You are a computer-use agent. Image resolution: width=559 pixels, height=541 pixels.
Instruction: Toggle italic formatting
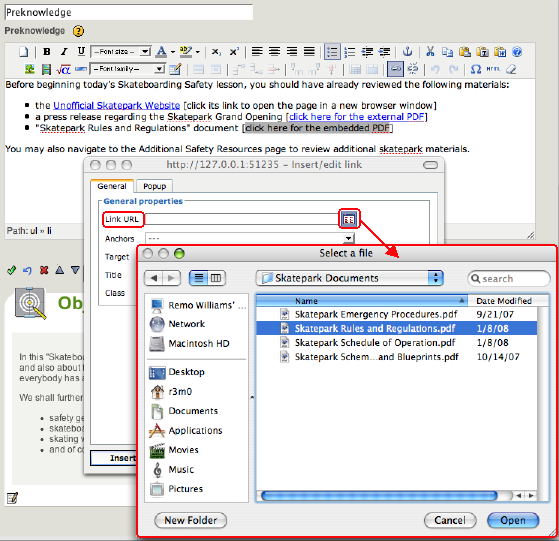pyautogui.click(x=64, y=52)
